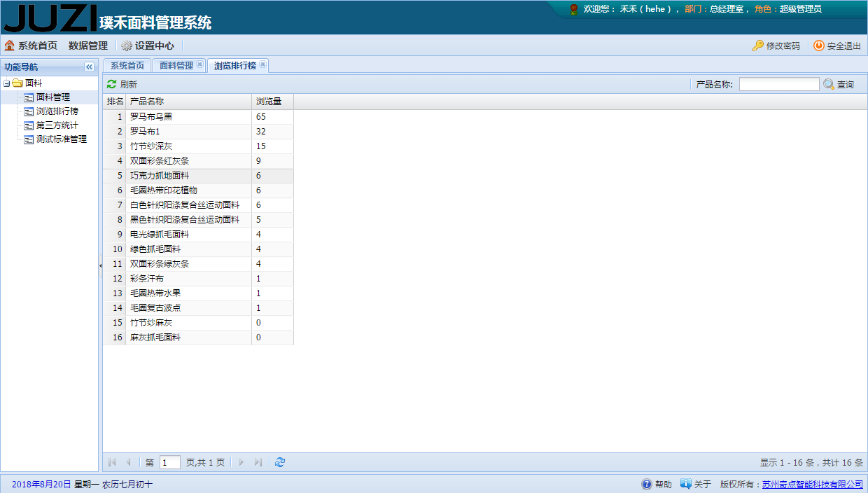Select the row 双面彩条绿灰条
This screenshot has width=868, height=493.
click(x=198, y=264)
